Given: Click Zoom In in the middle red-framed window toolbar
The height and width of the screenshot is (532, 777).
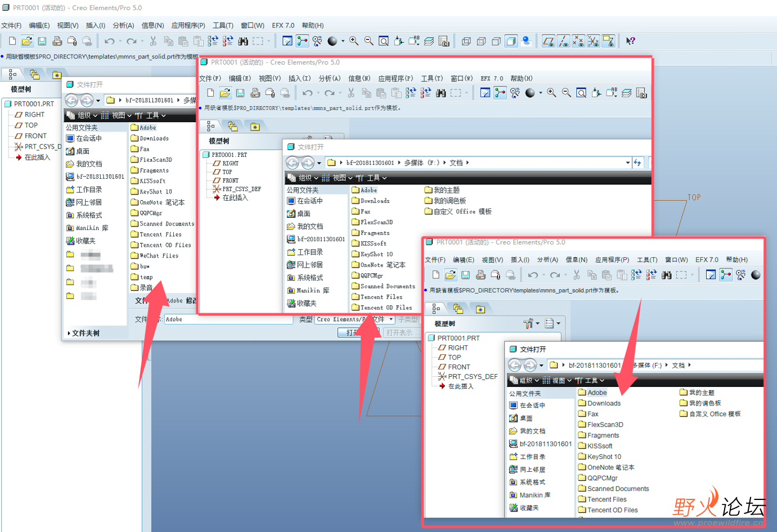Looking at the screenshot, I should [551, 93].
